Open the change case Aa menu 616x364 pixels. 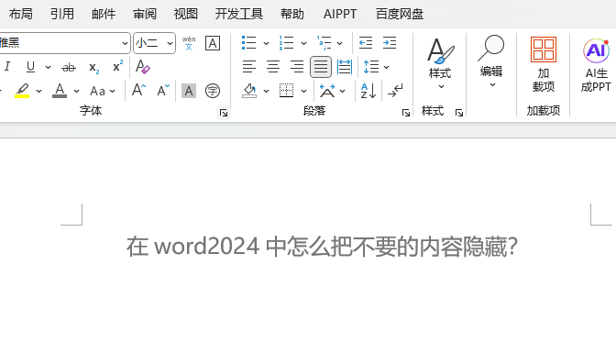point(102,91)
